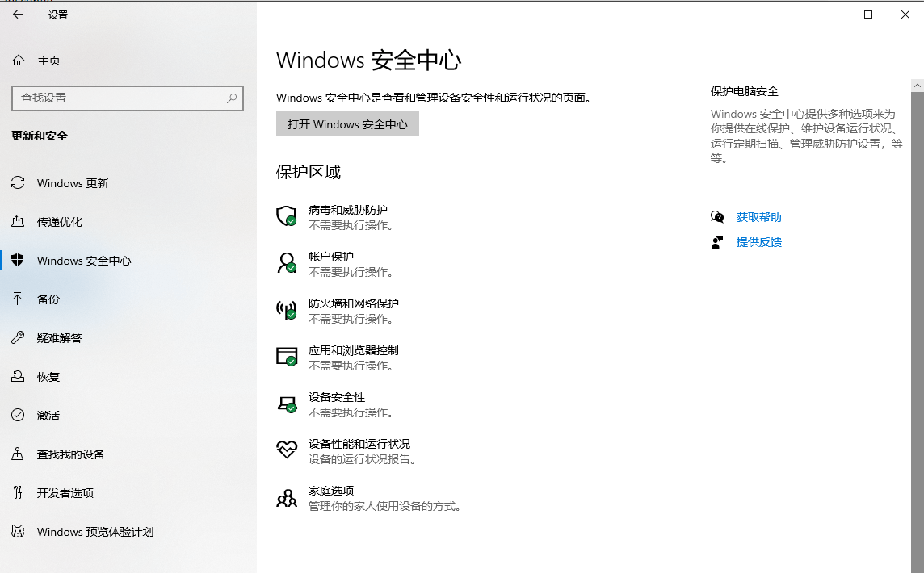
Task: Open the 提供反馈 link
Action: tap(758, 242)
